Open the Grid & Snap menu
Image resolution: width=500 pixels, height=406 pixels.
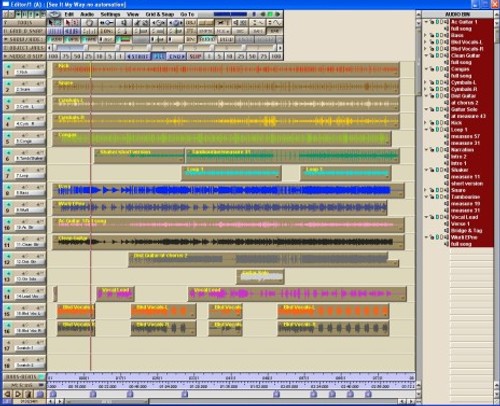tap(160, 14)
